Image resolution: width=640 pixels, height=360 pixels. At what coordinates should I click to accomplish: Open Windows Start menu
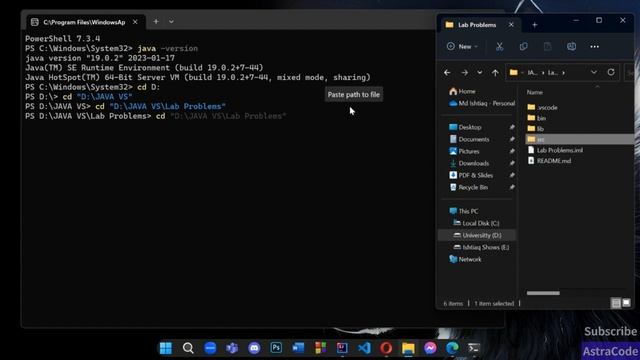(166, 348)
